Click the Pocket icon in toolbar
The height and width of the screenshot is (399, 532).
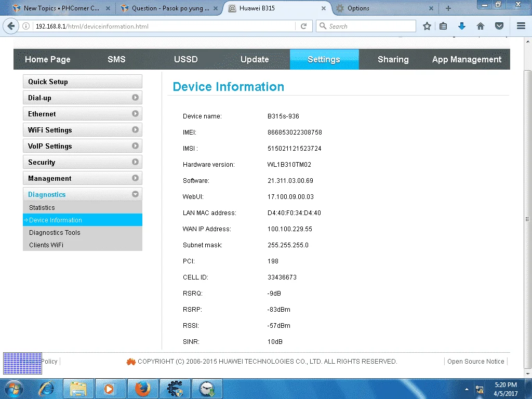point(499,26)
